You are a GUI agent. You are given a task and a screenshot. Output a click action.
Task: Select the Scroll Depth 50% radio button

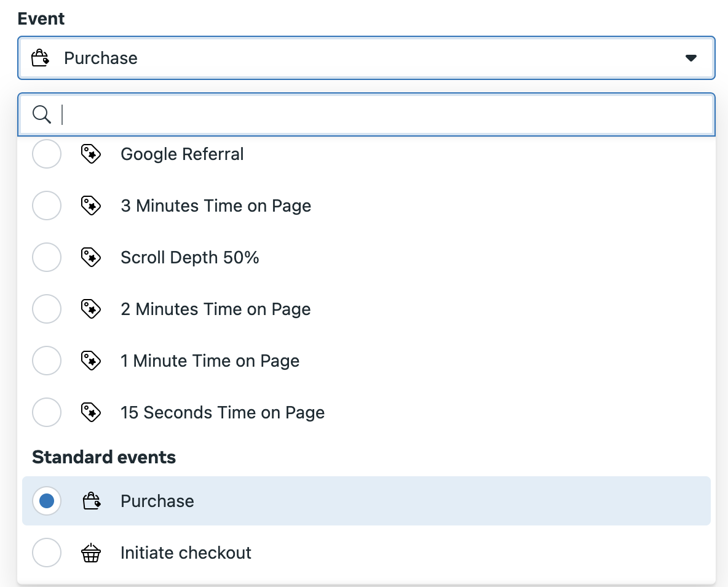[x=47, y=257]
